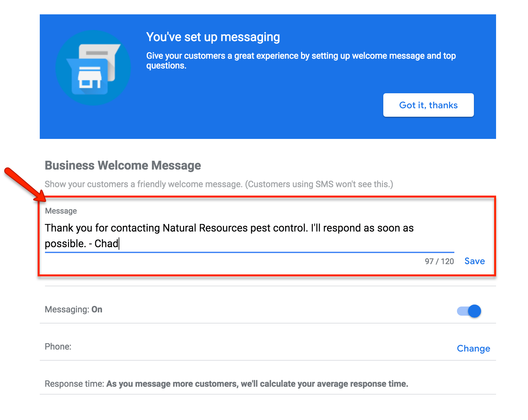Click the You've set up messaging title
Image resolution: width=528 pixels, height=420 pixels.
point(213,37)
